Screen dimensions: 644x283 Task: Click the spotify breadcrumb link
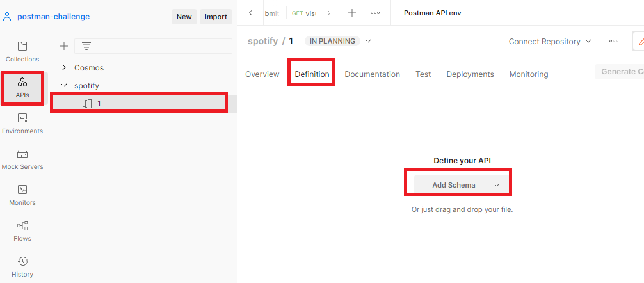pyautogui.click(x=263, y=41)
